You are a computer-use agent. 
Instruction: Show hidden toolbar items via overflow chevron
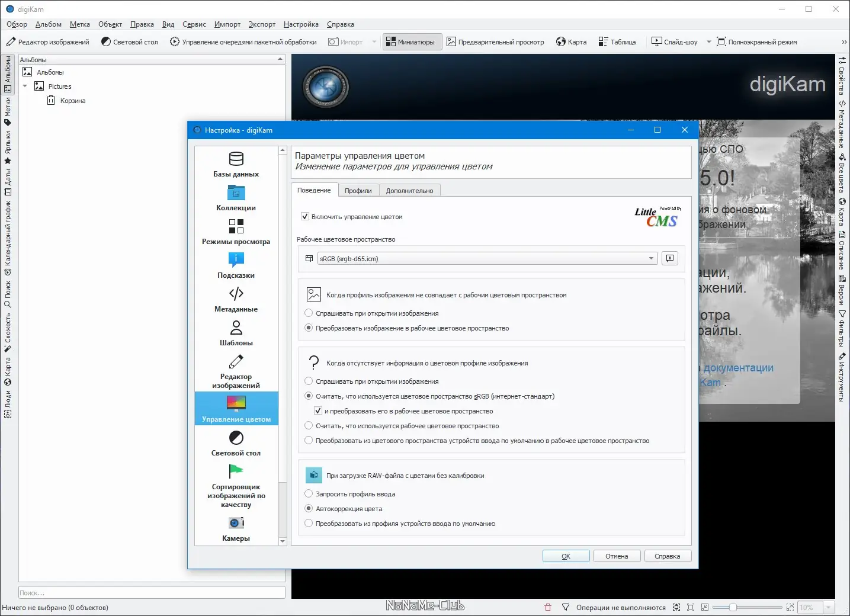point(844,42)
